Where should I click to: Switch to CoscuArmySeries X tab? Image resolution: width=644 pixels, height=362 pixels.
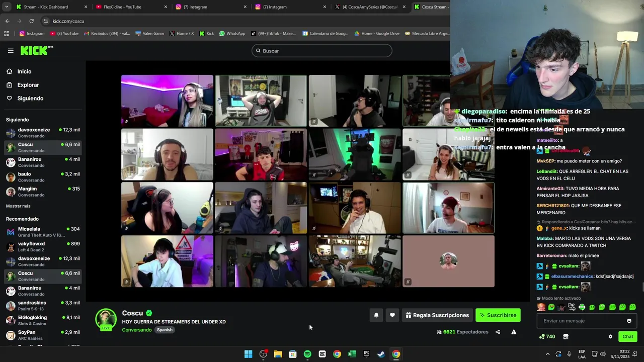pos(369,7)
